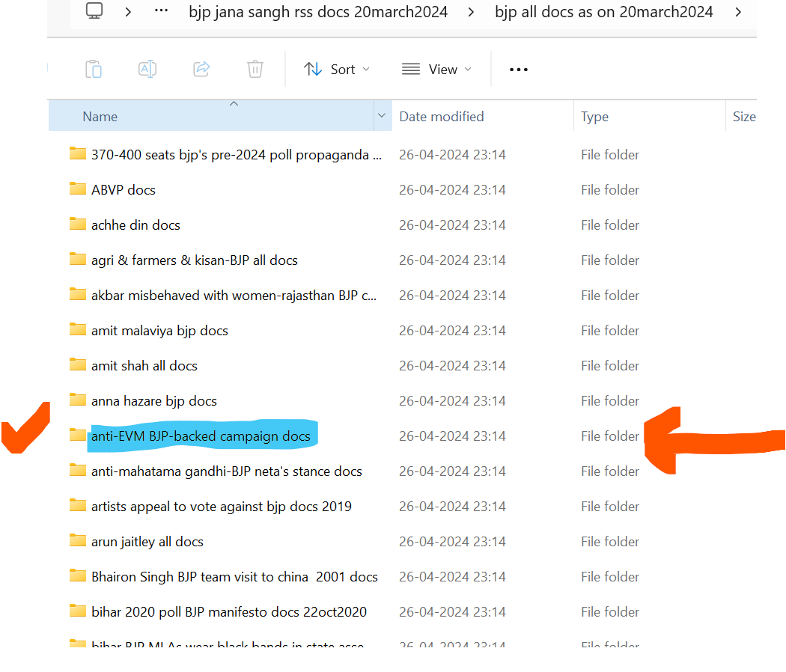
Task: Sort by the Name column header
Action: pos(211,116)
